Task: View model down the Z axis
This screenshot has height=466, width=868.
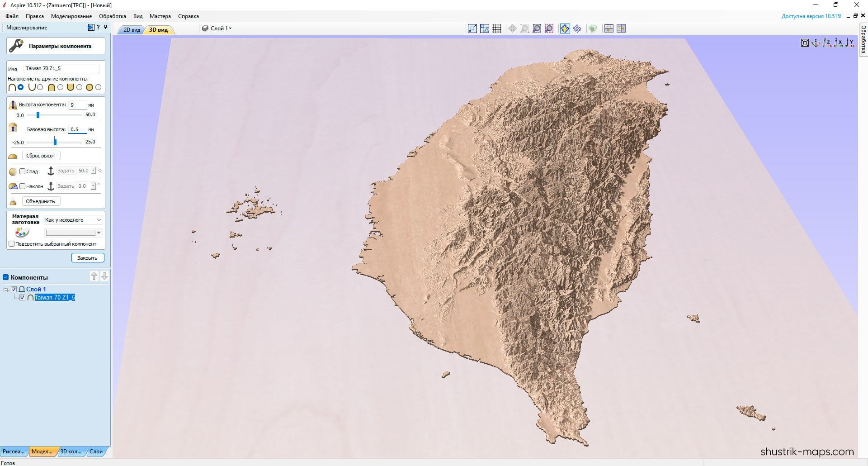Action: click(x=827, y=43)
